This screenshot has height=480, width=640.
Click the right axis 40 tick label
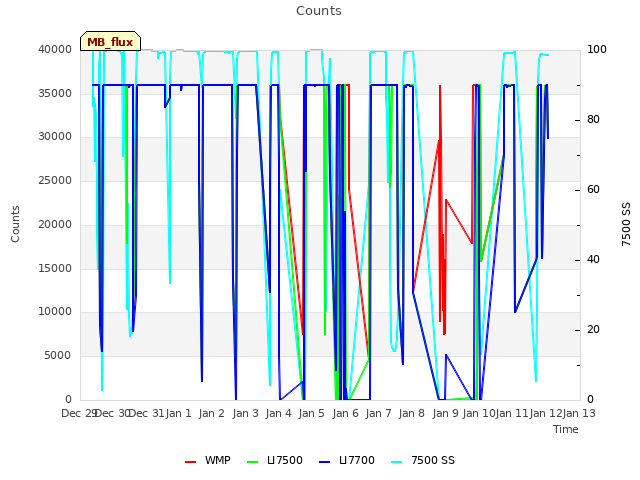pos(593,260)
